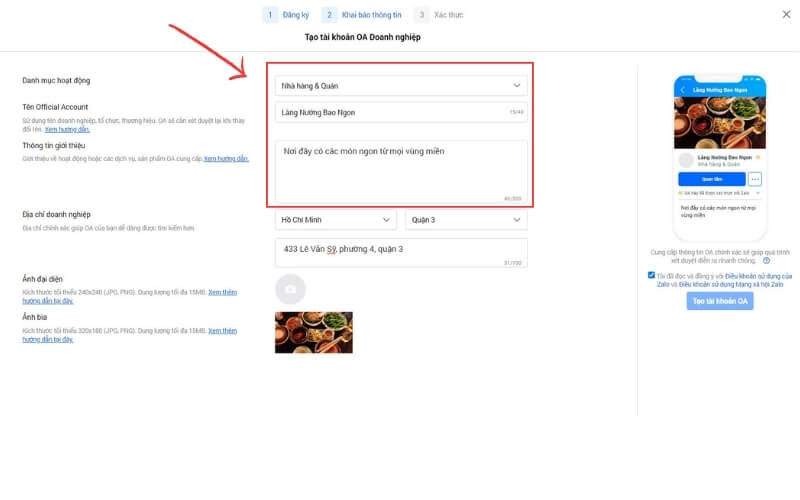Click the star badge beside preview name
Viewport: 800px width, 500px height.
point(758,157)
